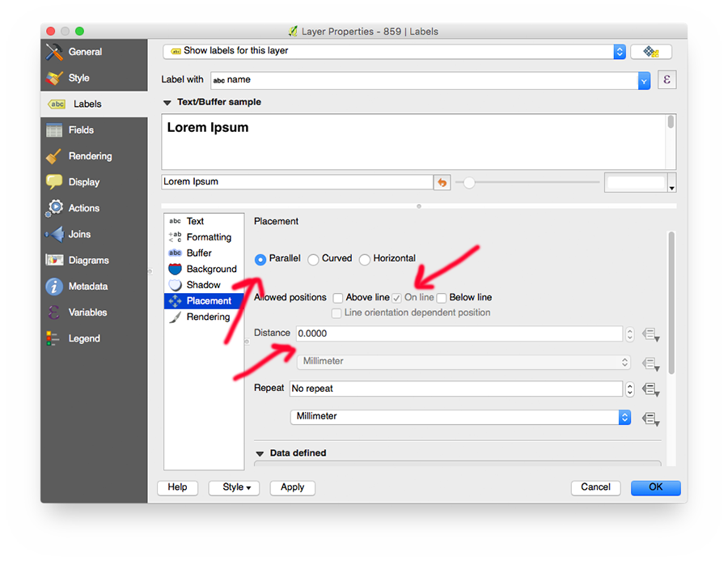Click the automated placement settings icon
The height and width of the screenshot is (561, 728).
[x=651, y=51]
